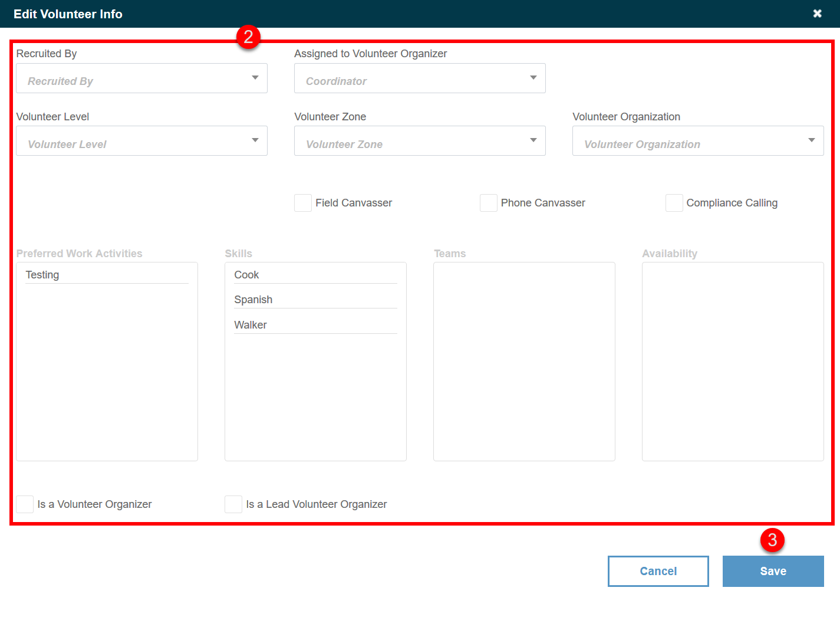Enable the Field Canvasser checkbox
This screenshot has width=840, height=617.
[x=302, y=202]
